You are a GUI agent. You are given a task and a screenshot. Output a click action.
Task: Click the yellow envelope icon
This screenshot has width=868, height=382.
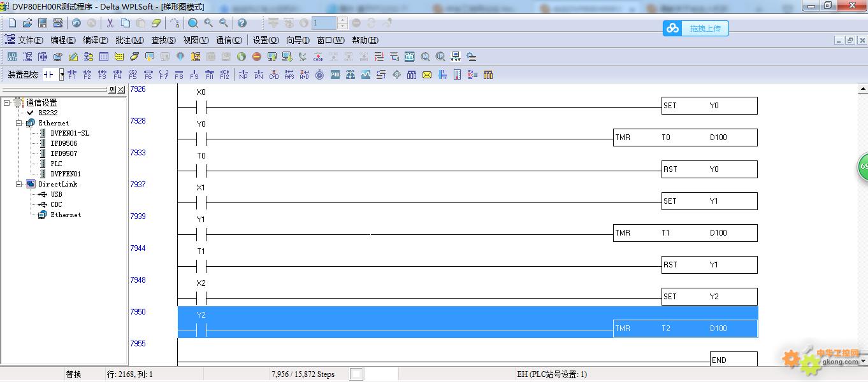pyautogui.click(x=427, y=74)
